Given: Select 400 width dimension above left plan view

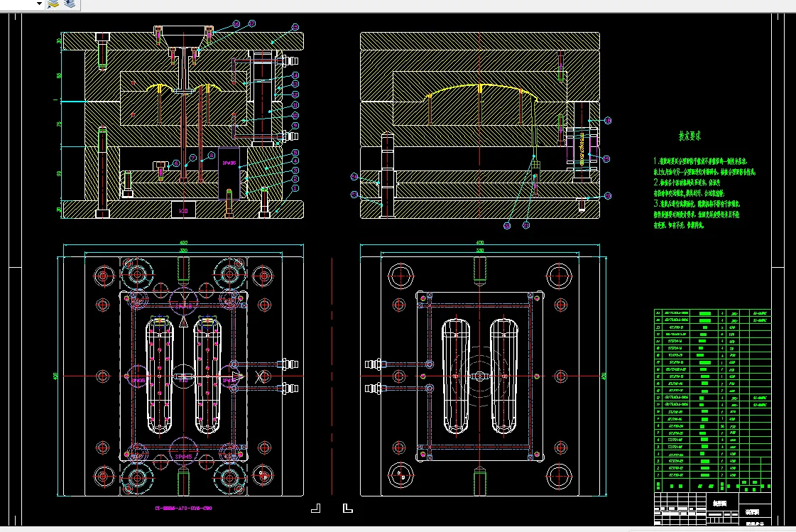Looking at the screenshot, I should point(183,243).
